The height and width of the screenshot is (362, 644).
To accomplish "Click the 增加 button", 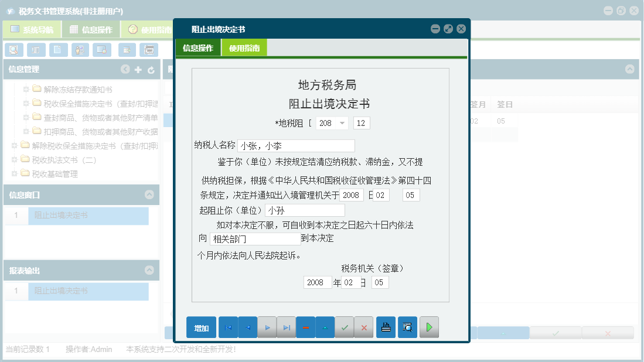I will pyautogui.click(x=201, y=327).
